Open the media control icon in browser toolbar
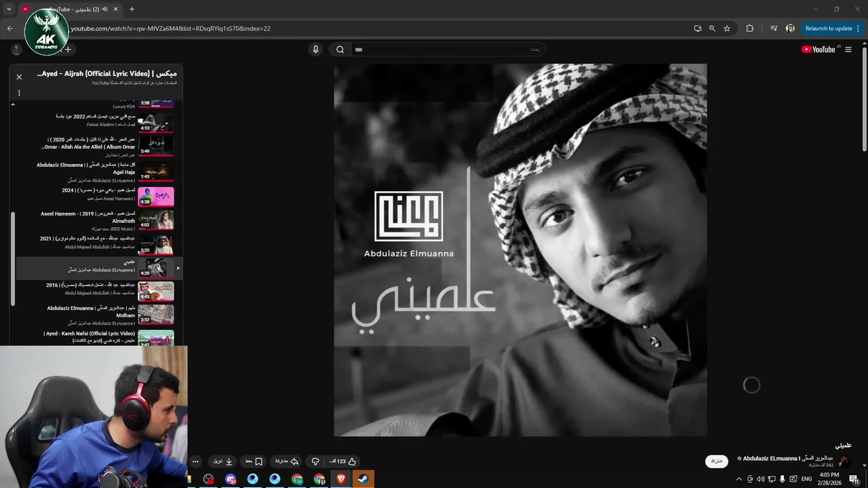 (774, 28)
